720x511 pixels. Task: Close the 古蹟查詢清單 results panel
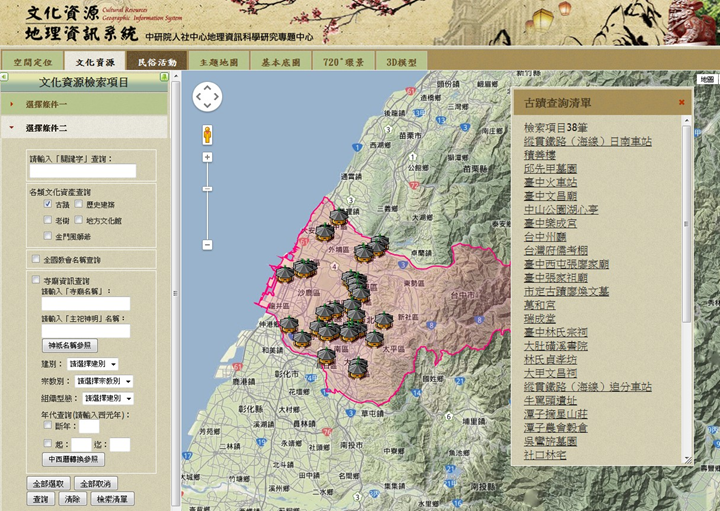tap(682, 102)
